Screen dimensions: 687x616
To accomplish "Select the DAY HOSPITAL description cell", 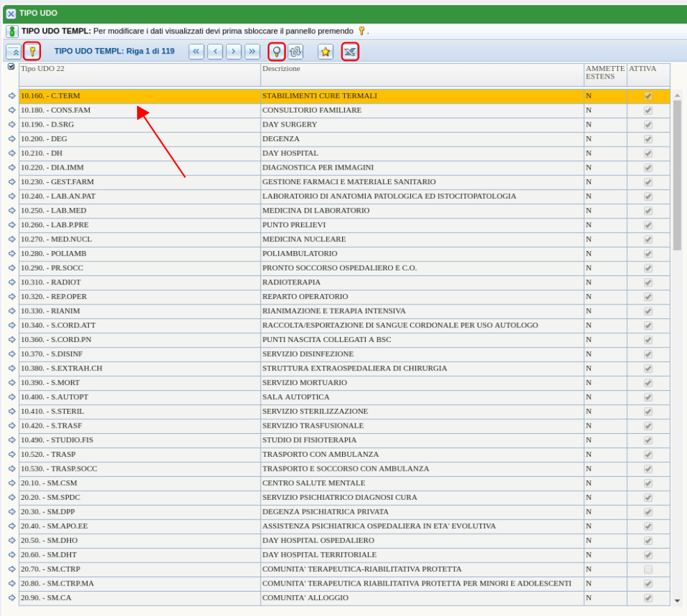I will click(x=290, y=153).
